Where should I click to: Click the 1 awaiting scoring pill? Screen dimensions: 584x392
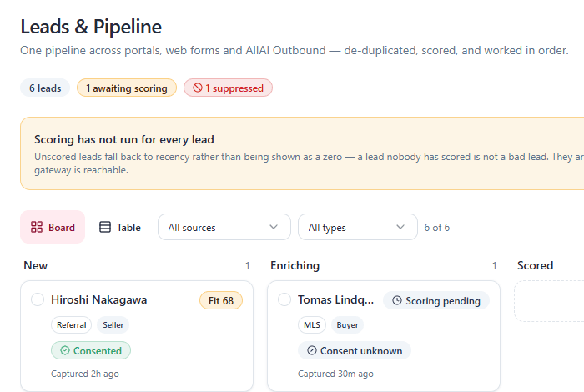click(x=127, y=88)
